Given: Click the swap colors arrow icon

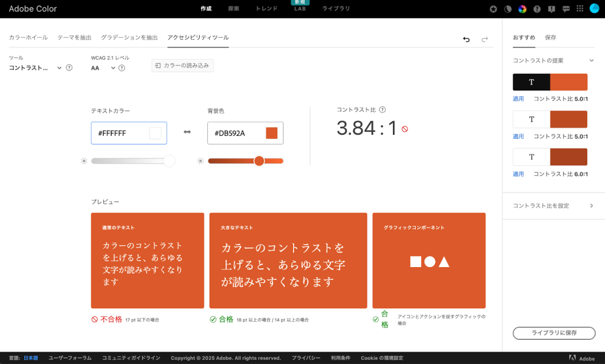Looking at the screenshot, I should pyautogui.click(x=187, y=132).
